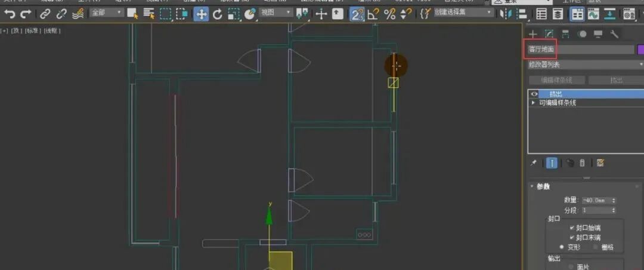
Task: Open the purple object color swatch
Action: 640,50
